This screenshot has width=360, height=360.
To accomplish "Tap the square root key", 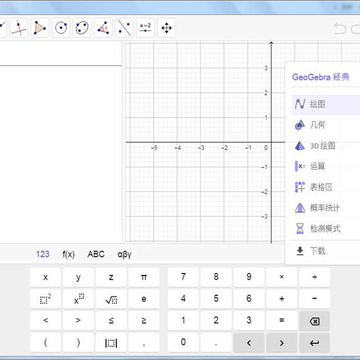I will [111, 299].
